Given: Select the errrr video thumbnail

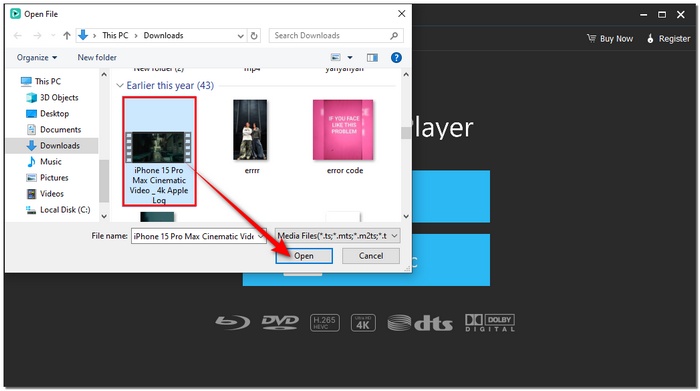Looking at the screenshot, I should 250,130.
